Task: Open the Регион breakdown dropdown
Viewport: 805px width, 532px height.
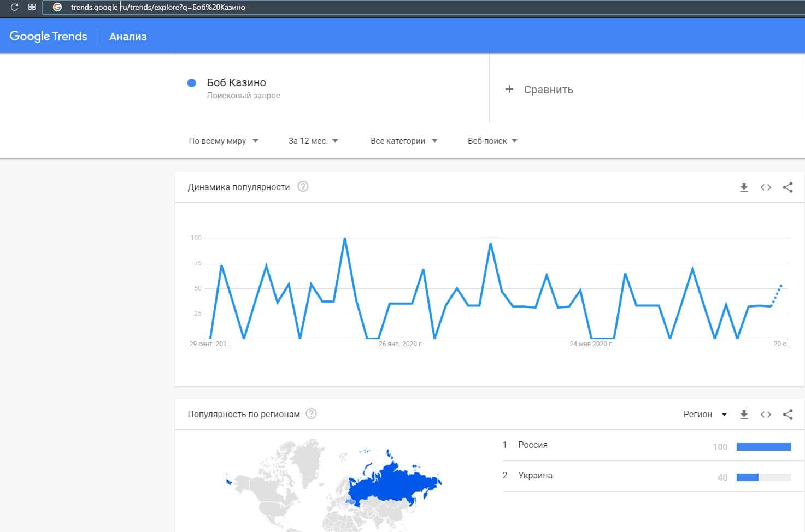Action: tap(705, 415)
